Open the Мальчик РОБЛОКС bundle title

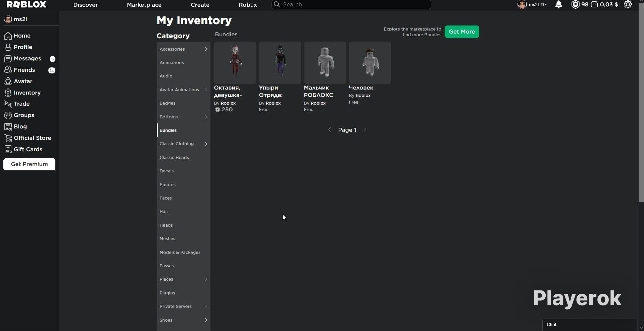click(x=318, y=91)
